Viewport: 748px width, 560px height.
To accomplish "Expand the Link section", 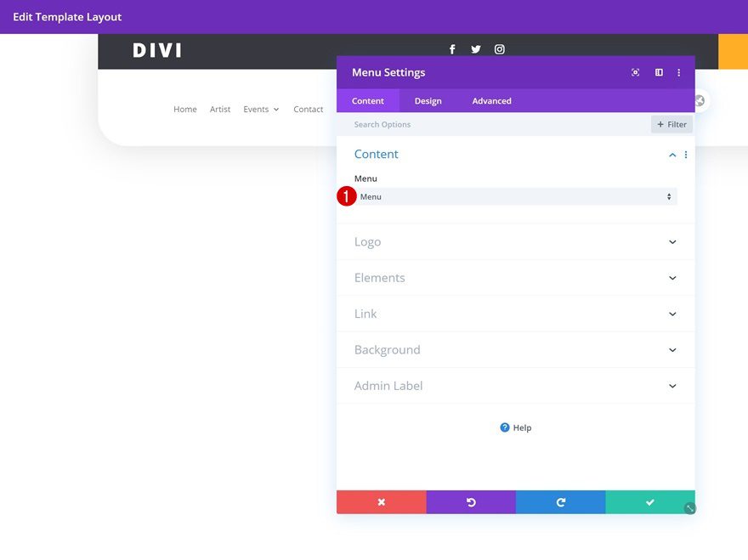I will pyautogui.click(x=516, y=314).
